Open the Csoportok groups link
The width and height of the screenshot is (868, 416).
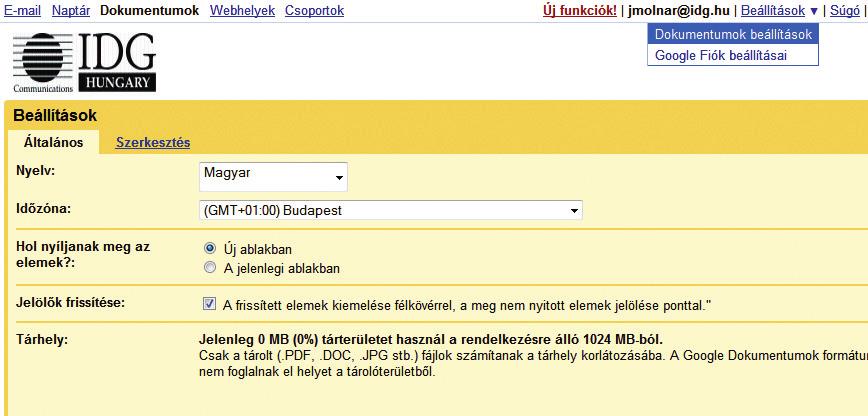(314, 11)
